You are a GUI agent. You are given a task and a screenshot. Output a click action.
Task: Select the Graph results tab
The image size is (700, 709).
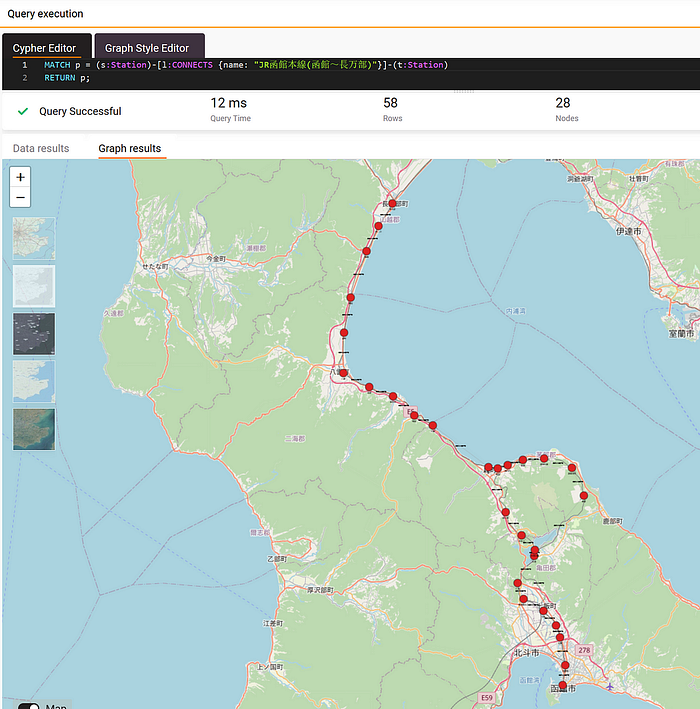130,148
